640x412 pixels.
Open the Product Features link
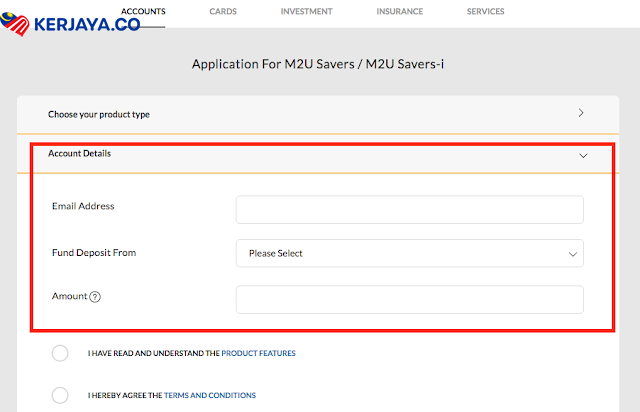tap(258, 353)
